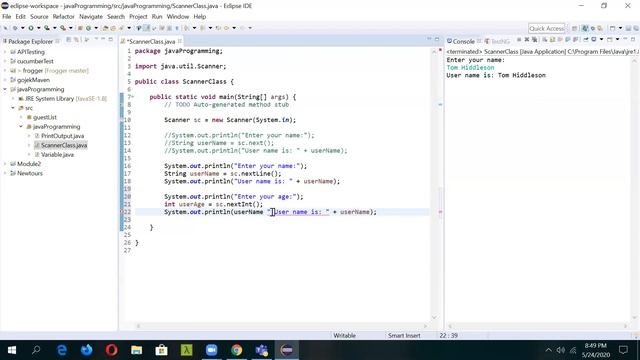Screen dimensions: 640x360
Task: Maximize the Package Explorer view
Action: click(111, 39)
